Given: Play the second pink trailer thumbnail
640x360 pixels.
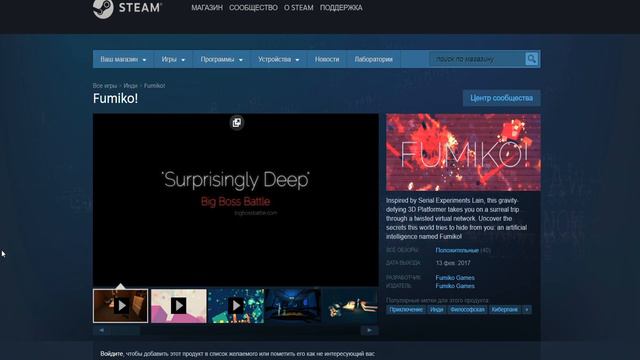Looking at the screenshot, I should point(178,306).
